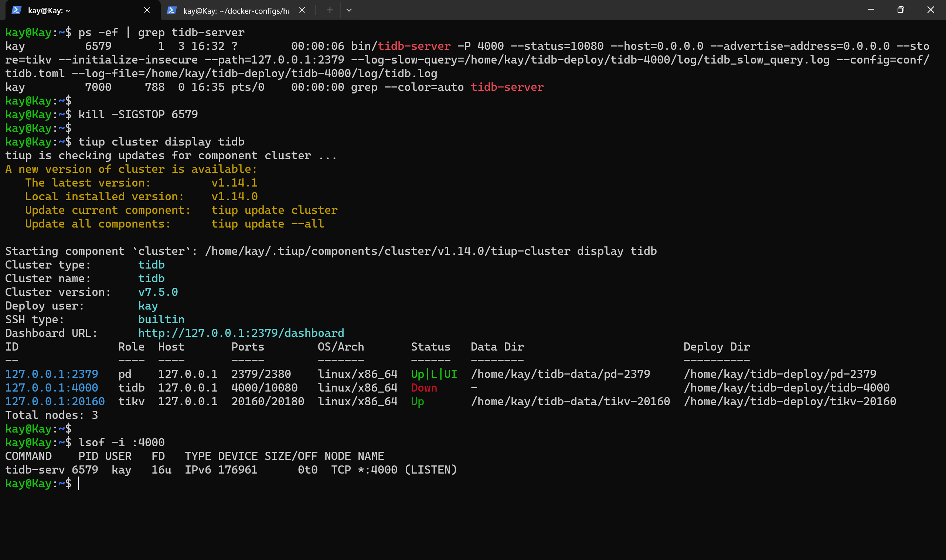946x560 pixels.
Task: Close the kay@Kay: ~ tab
Action: pos(147,10)
